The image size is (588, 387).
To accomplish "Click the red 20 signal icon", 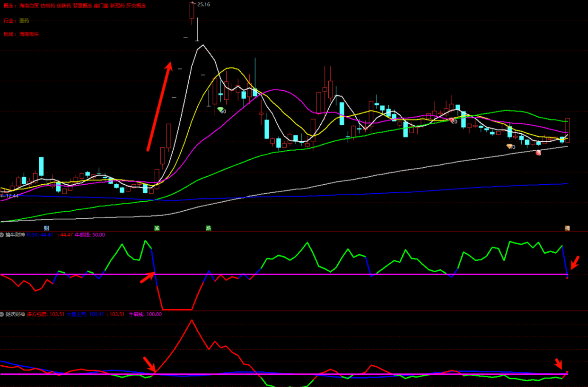I will coord(451,120).
